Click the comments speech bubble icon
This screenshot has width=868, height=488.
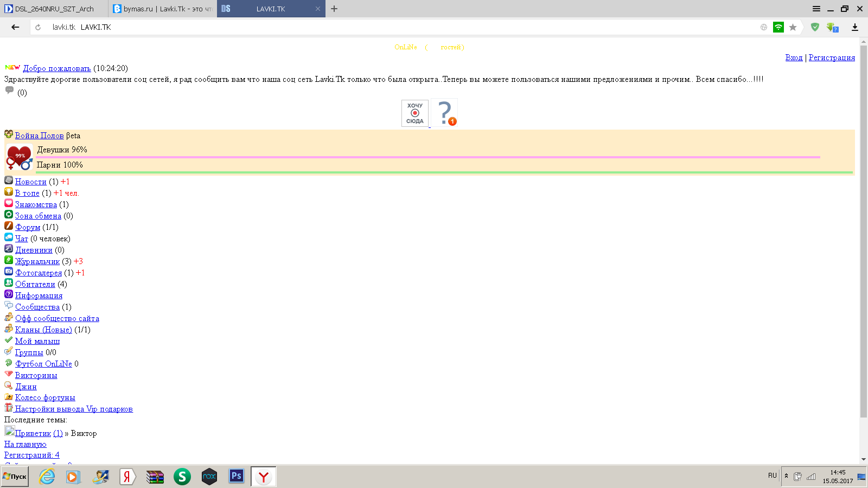[x=9, y=91]
